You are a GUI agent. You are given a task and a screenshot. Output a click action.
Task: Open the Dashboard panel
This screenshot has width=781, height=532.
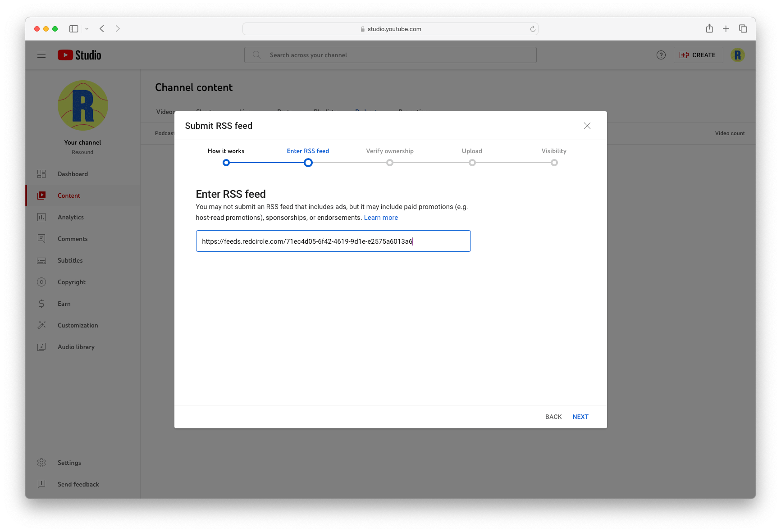(x=73, y=174)
